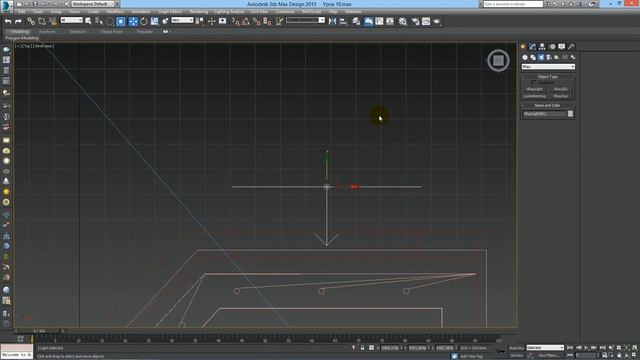This screenshot has width=640, height=360.
Task: Toggle the 3D Snaps button
Action: [235, 21]
